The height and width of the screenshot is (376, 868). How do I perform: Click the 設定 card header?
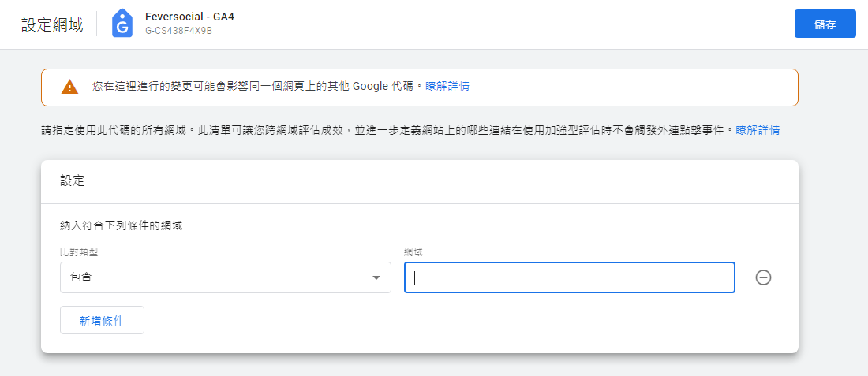pyautogui.click(x=73, y=181)
